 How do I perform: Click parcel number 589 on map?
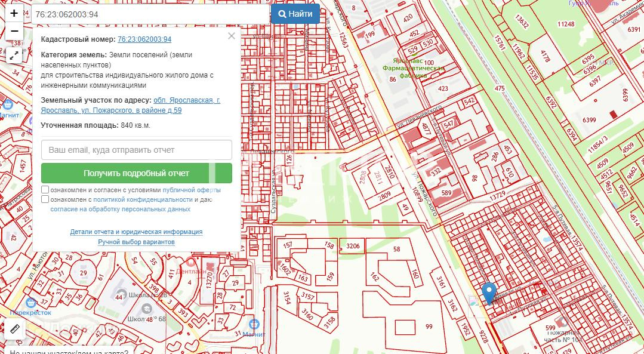pos(446,193)
